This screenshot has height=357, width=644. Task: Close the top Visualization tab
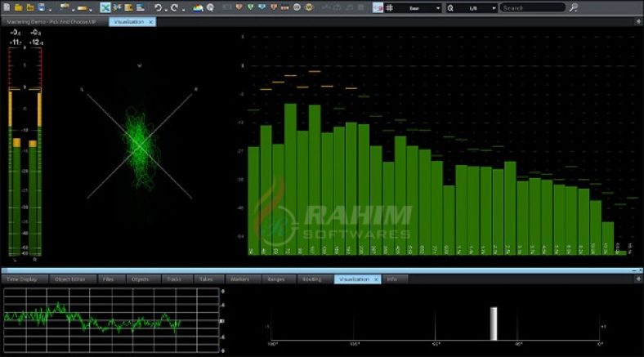pyautogui.click(x=150, y=21)
